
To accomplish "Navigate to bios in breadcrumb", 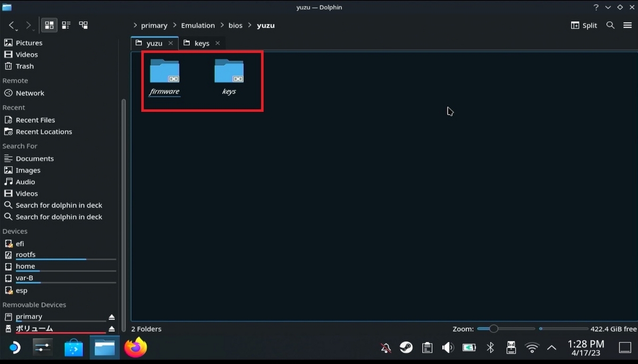I will 236,26.
